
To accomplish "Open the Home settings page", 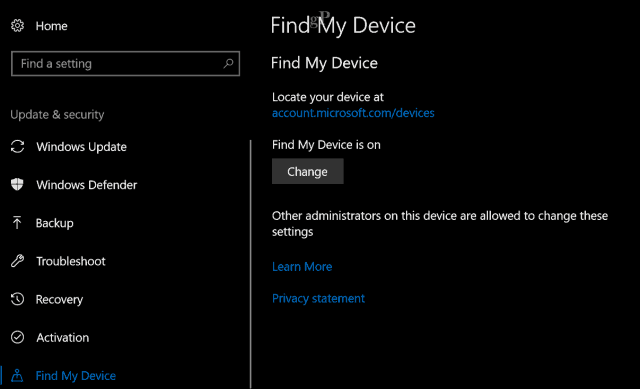I will [51, 26].
